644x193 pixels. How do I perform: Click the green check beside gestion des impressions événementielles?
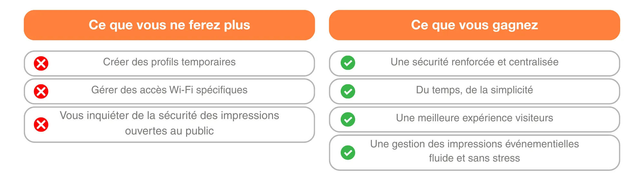click(348, 152)
